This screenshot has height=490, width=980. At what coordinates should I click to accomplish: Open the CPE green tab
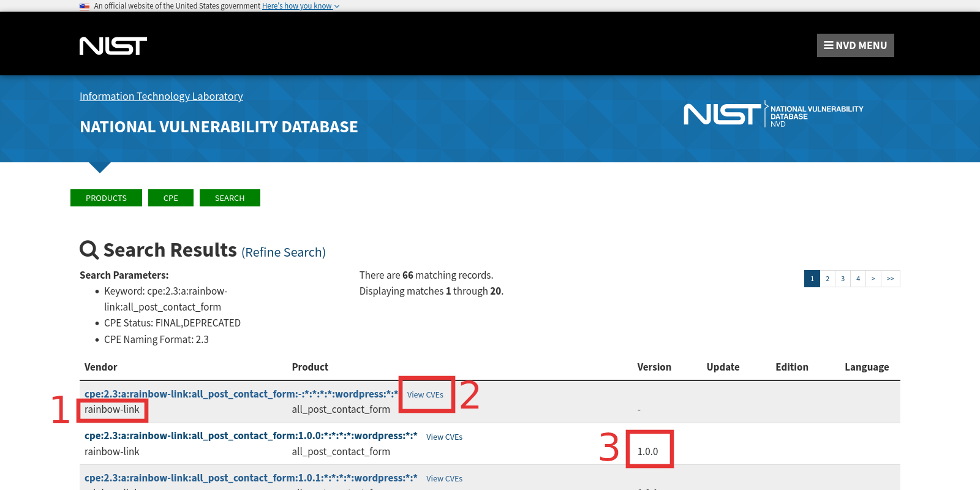171,198
